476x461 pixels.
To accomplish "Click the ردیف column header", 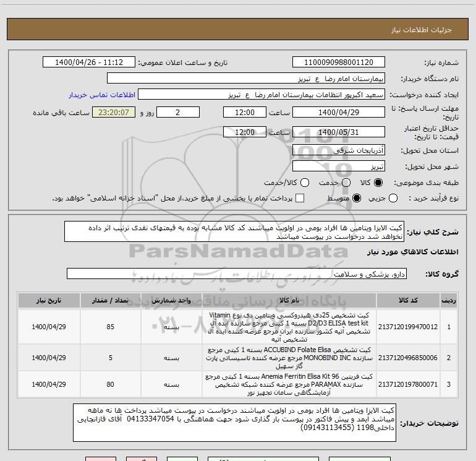I will 449,300.
